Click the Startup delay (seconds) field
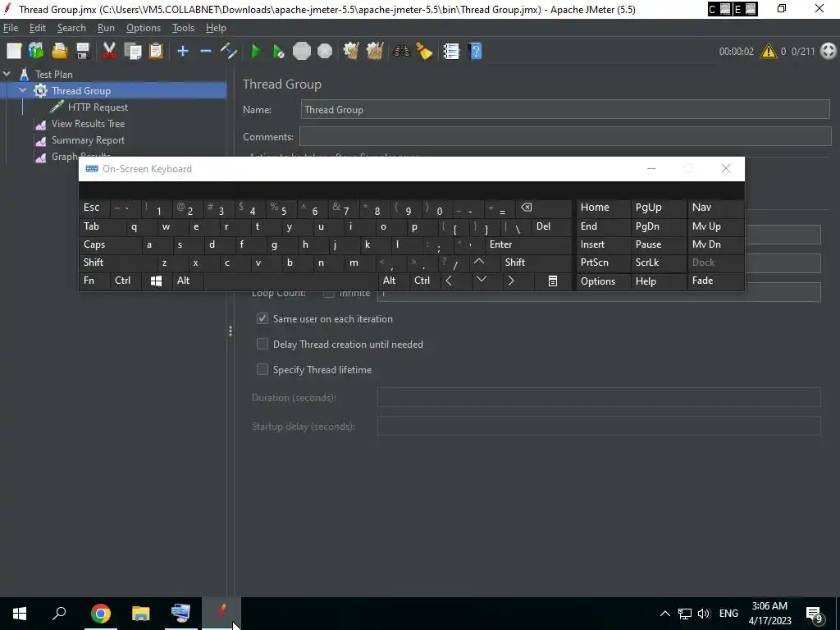This screenshot has height=630, width=840. coord(599,426)
